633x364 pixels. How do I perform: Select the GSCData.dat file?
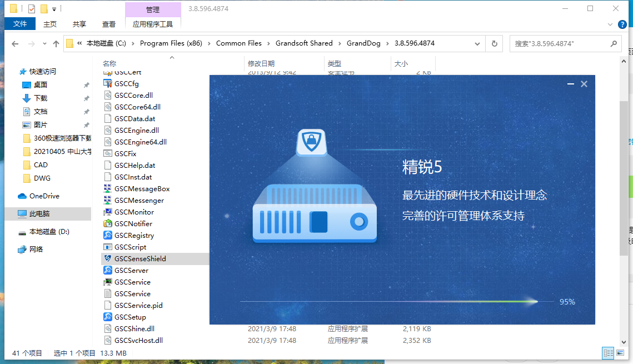pos(135,118)
